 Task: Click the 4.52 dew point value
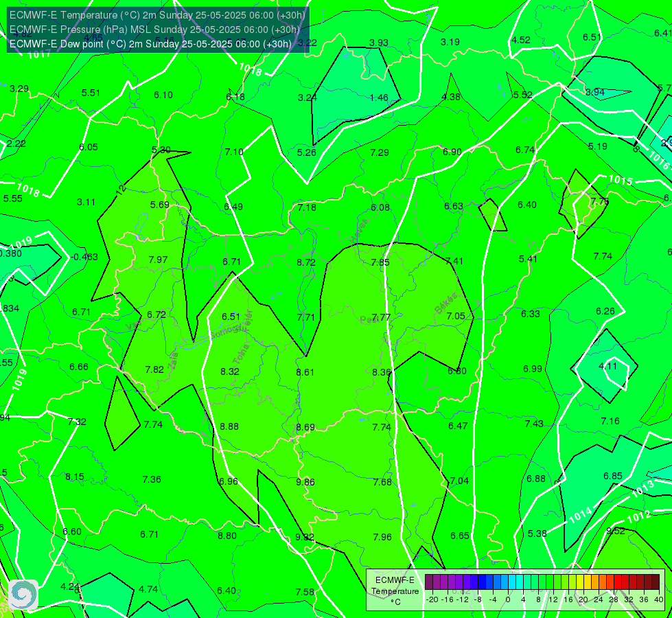point(521,41)
